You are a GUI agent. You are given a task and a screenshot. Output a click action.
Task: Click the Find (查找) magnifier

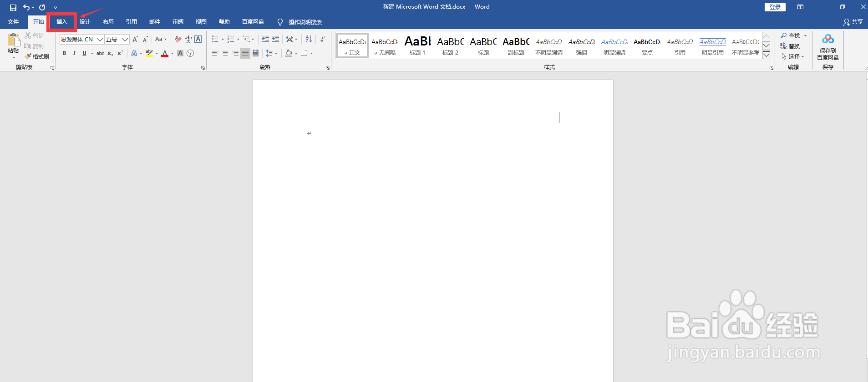click(x=790, y=35)
